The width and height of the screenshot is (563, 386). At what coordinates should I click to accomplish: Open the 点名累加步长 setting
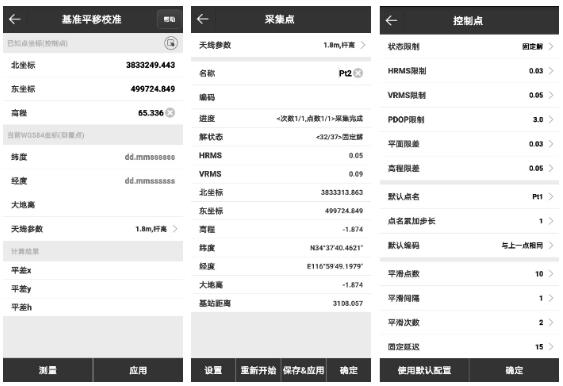[x=469, y=221]
